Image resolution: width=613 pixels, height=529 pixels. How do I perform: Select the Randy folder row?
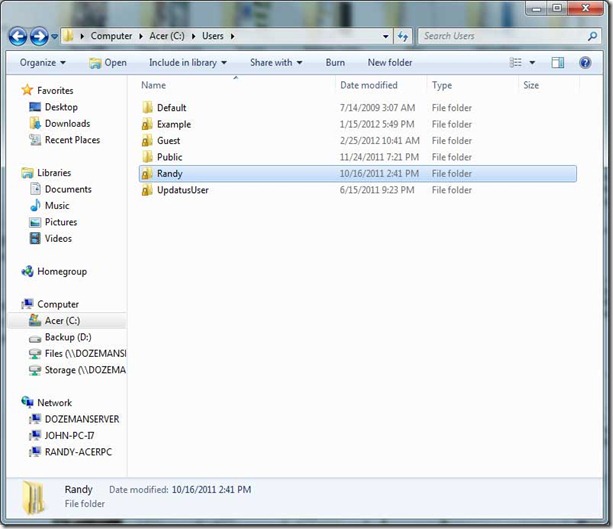358,174
